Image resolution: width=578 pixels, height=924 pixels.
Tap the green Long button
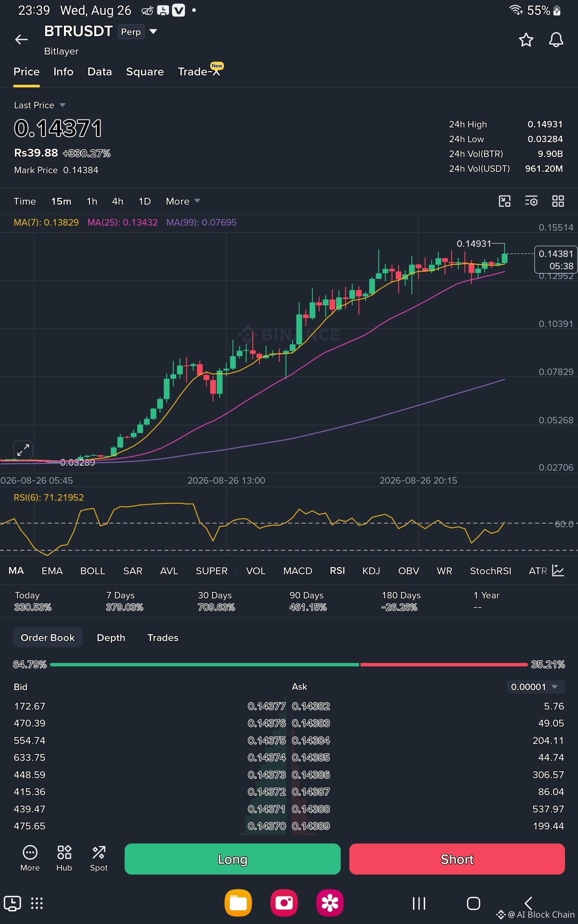(232, 859)
